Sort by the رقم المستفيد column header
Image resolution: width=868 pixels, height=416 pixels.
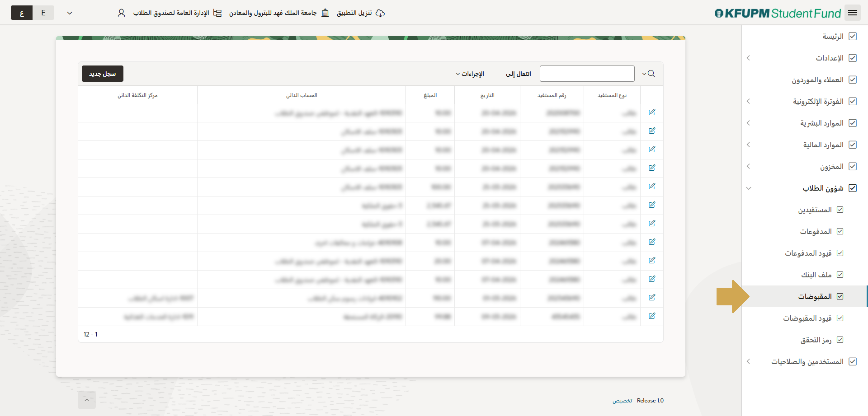pyautogui.click(x=552, y=95)
